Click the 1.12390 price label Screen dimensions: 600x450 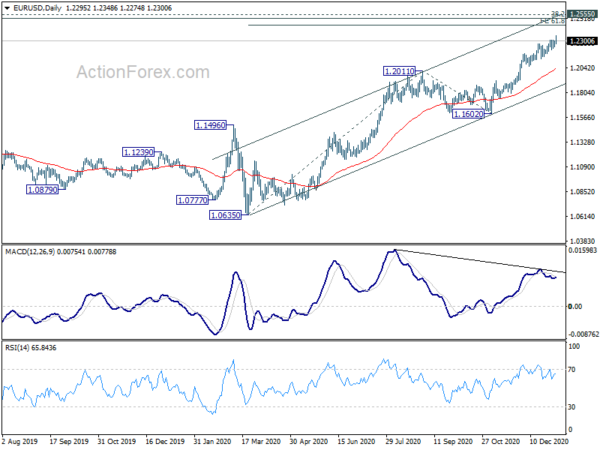tap(139, 152)
